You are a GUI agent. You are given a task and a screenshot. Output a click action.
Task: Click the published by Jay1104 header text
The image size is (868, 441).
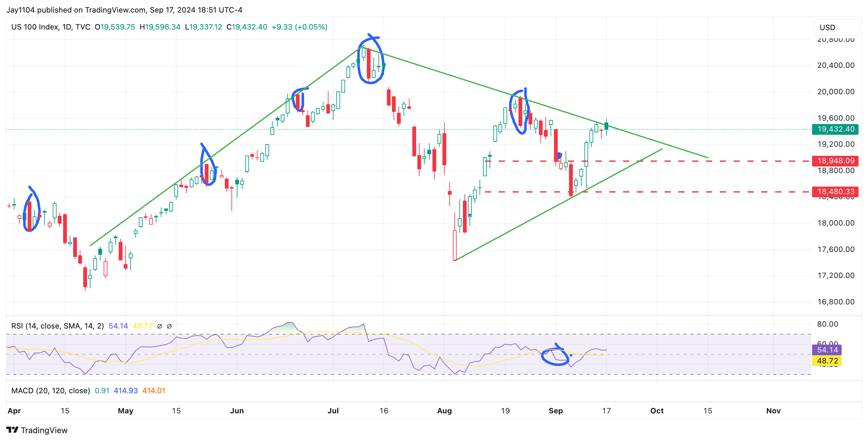pyautogui.click(x=124, y=10)
